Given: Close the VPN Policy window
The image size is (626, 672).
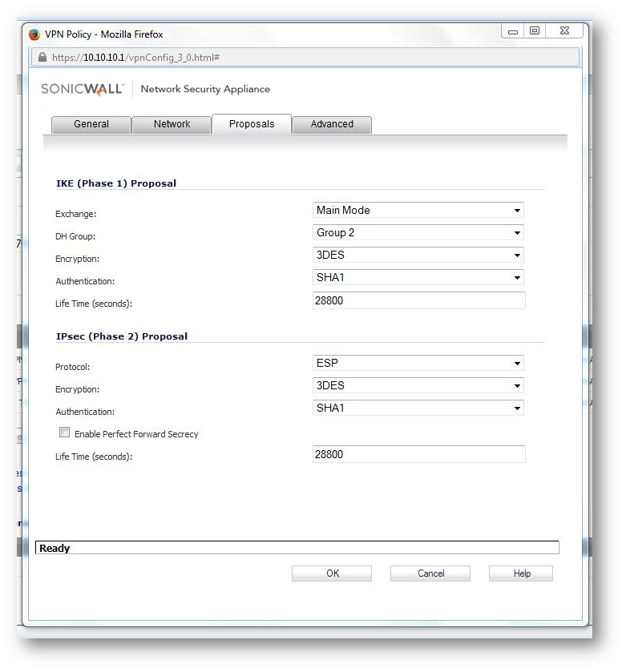Looking at the screenshot, I should [x=564, y=31].
